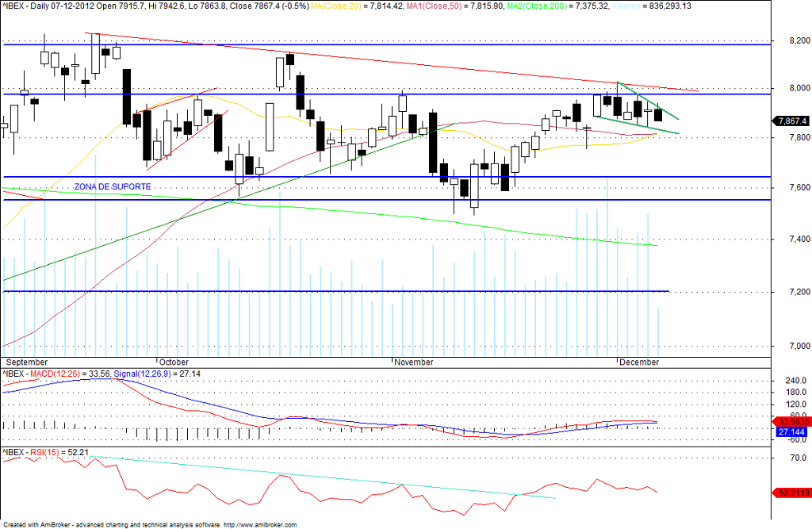Image resolution: width=812 pixels, height=529 pixels.
Task: Select the Signal value label 27.144
Action: tap(792, 431)
